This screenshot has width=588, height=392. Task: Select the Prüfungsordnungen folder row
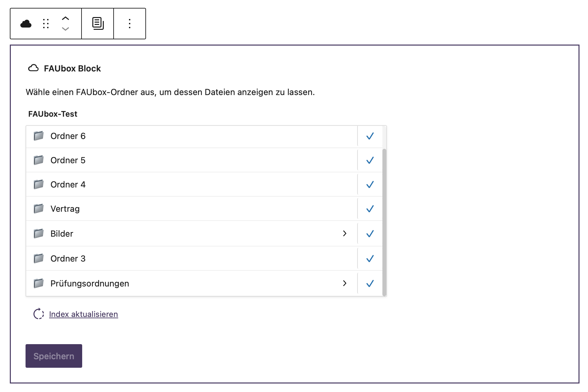click(192, 284)
